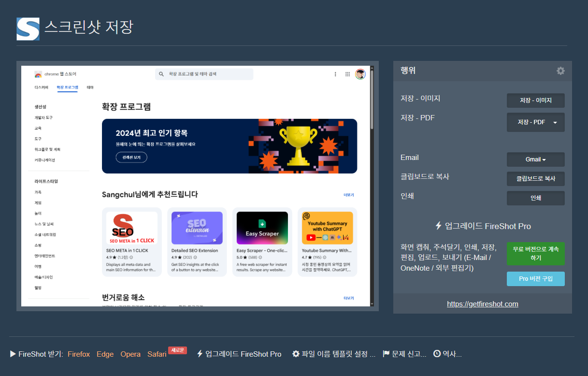This screenshot has width=588, height=376.
Task: Select 개발자 도구 category in preview sidebar
Action: (x=43, y=117)
